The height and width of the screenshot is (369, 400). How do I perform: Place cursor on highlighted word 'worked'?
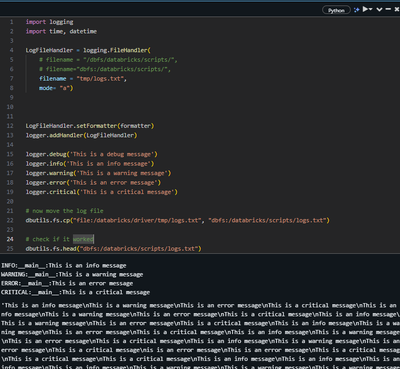click(x=83, y=239)
